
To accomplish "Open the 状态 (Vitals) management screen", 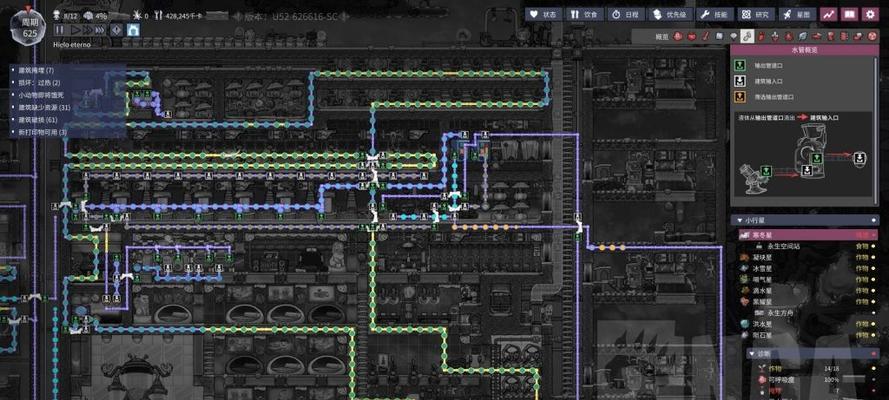I will tap(543, 15).
